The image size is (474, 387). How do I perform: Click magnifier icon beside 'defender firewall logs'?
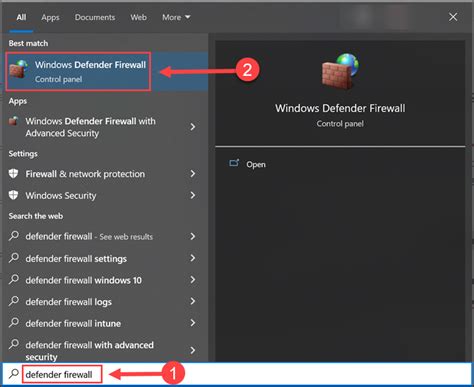click(14, 301)
